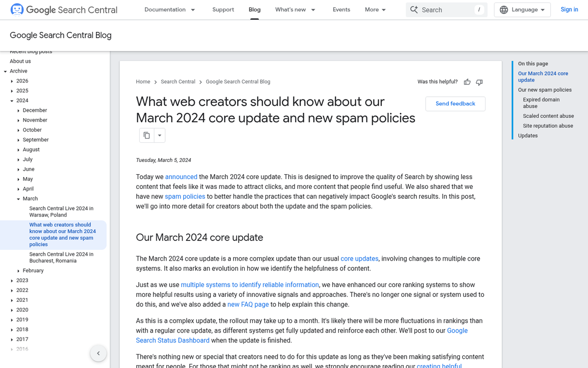The width and height of the screenshot is (588, 368).
Task: Open copy options dropdown arrow beside copy icon
Action: [160, 135]
